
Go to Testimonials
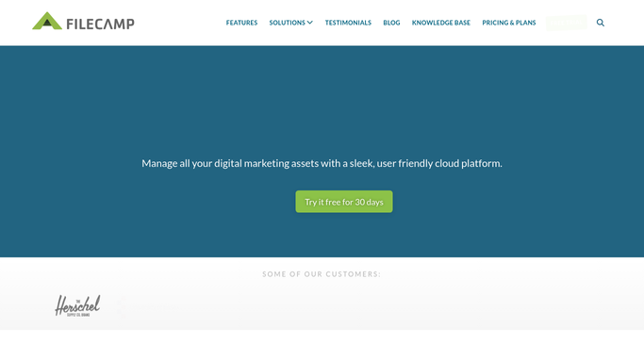pyautogui.click(x=348, y=23)
